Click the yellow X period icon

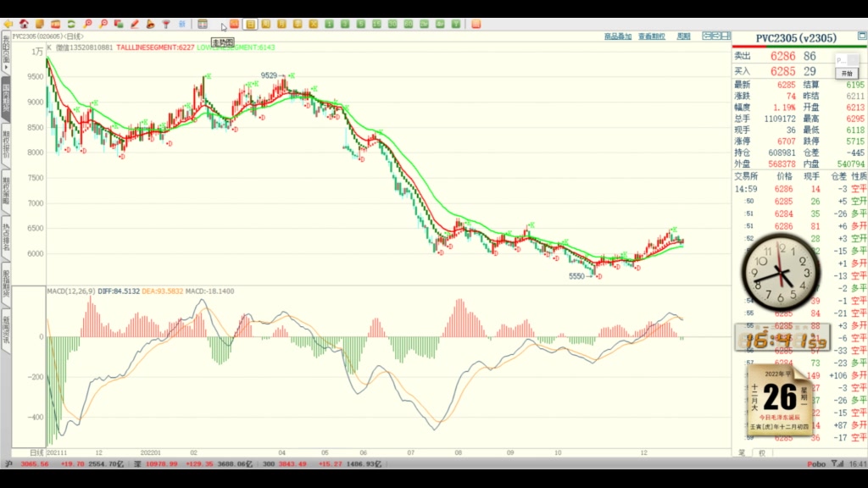pos(314,25)
